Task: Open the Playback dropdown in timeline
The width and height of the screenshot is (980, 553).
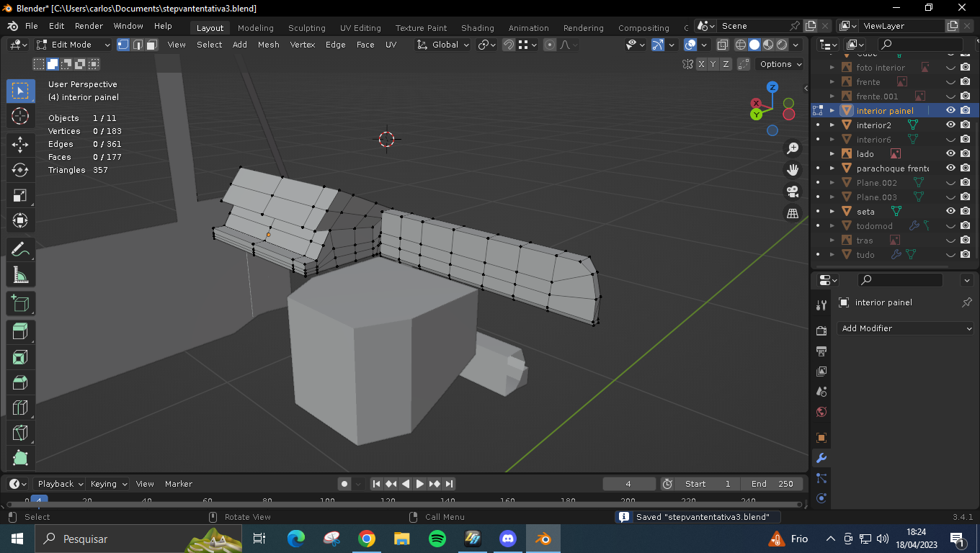Action: 60,484
